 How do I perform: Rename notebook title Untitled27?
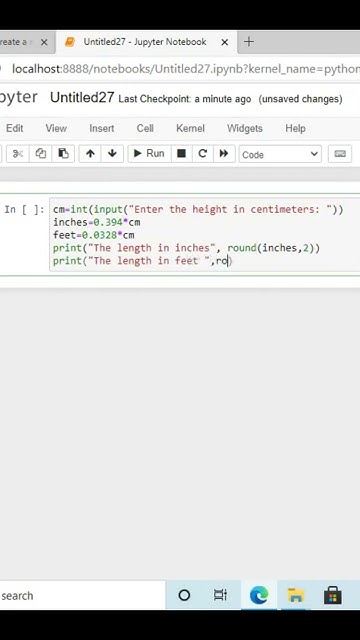[x=82, y=98]
